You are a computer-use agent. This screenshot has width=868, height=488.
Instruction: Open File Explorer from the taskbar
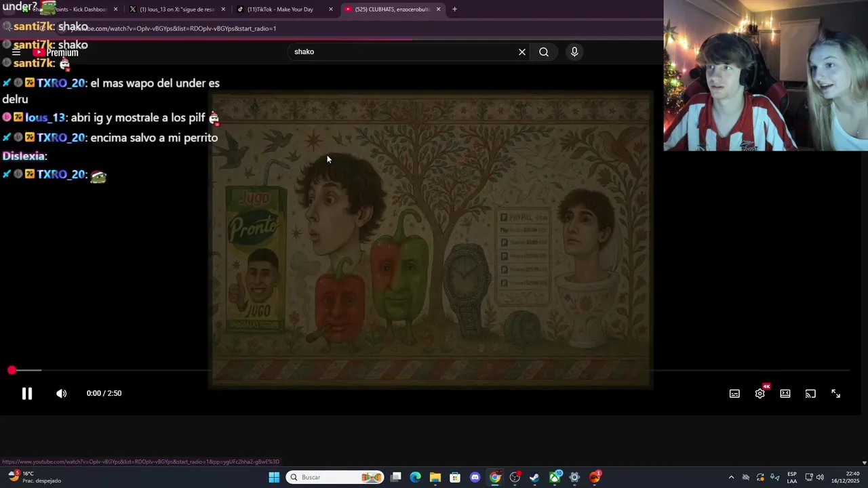click(x=435, y=477)
